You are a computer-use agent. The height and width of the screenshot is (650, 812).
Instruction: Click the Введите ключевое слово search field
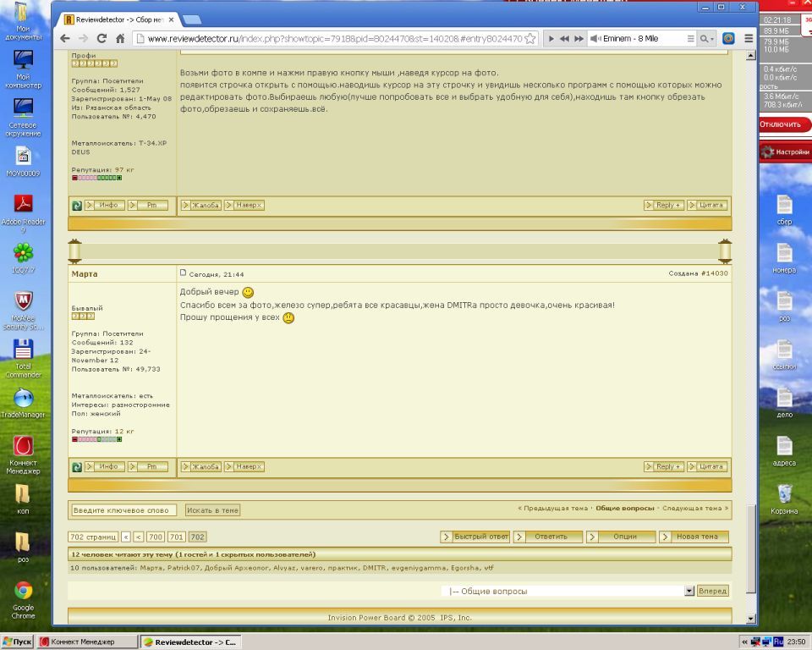pos(123,510)
